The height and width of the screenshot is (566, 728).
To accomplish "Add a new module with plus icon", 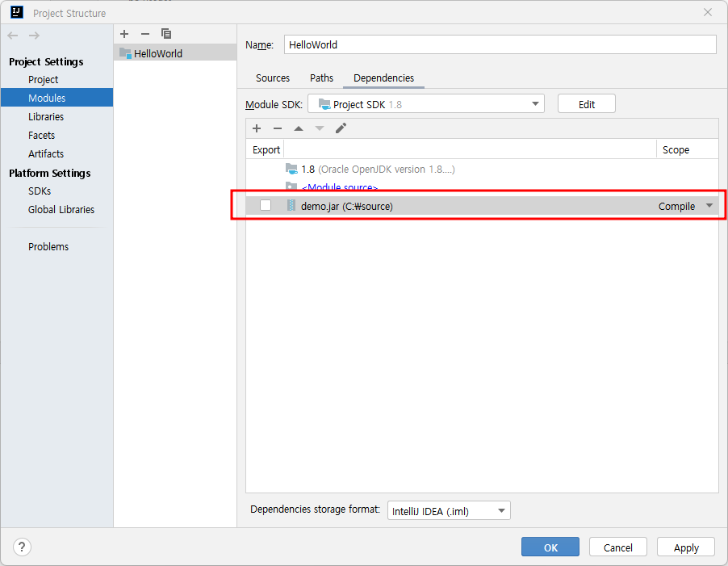I will click(x=124, y=34).
